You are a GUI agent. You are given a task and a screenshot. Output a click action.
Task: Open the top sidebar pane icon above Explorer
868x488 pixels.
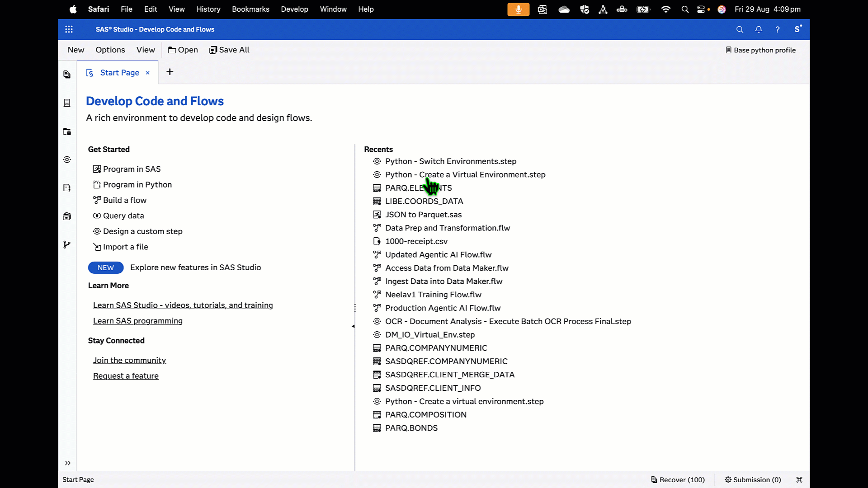tap(67, 75)
